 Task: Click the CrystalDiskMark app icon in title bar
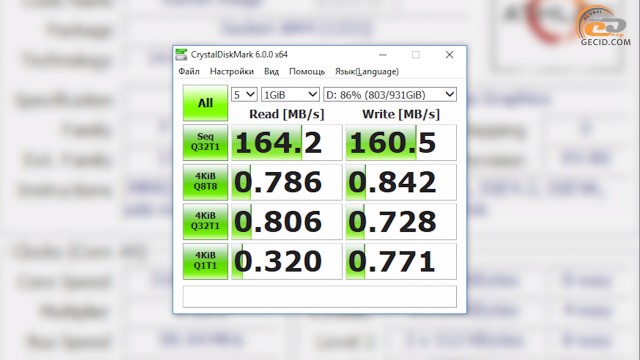pyautogui.click(x=181, y=55)
